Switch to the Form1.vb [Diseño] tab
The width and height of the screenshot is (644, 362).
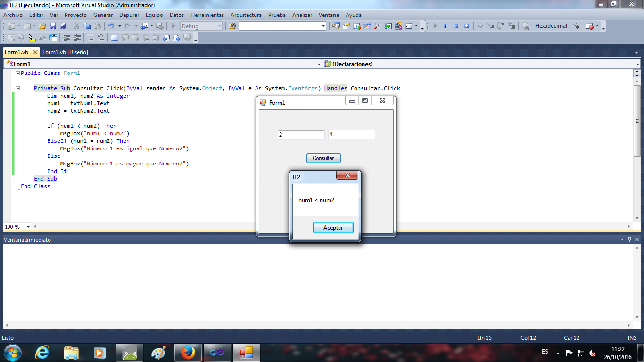[66, 52]
